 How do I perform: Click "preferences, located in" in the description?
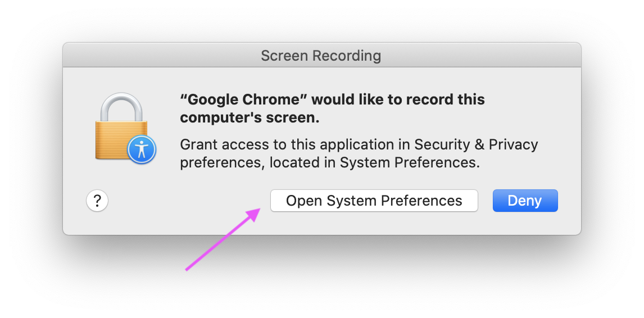258,163
